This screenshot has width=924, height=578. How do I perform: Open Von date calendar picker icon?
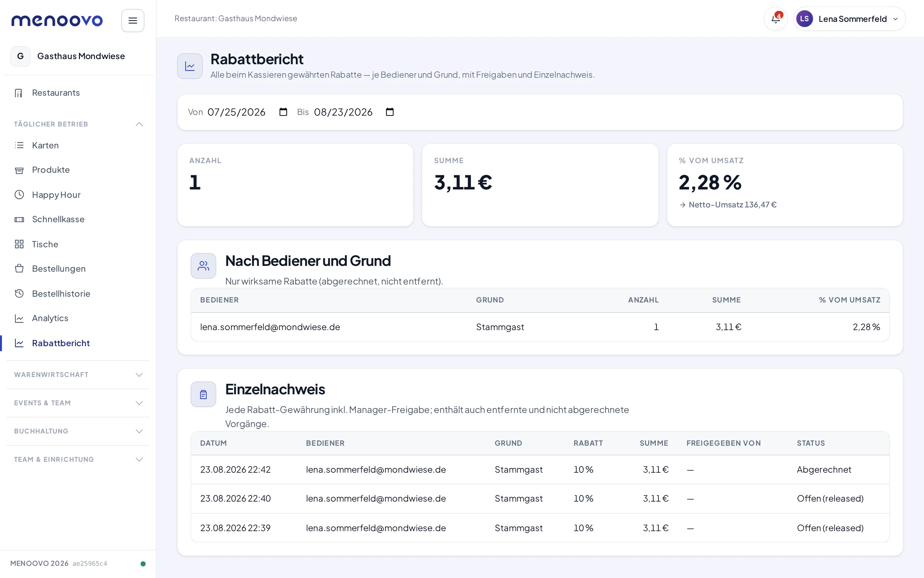click(283, 112)
